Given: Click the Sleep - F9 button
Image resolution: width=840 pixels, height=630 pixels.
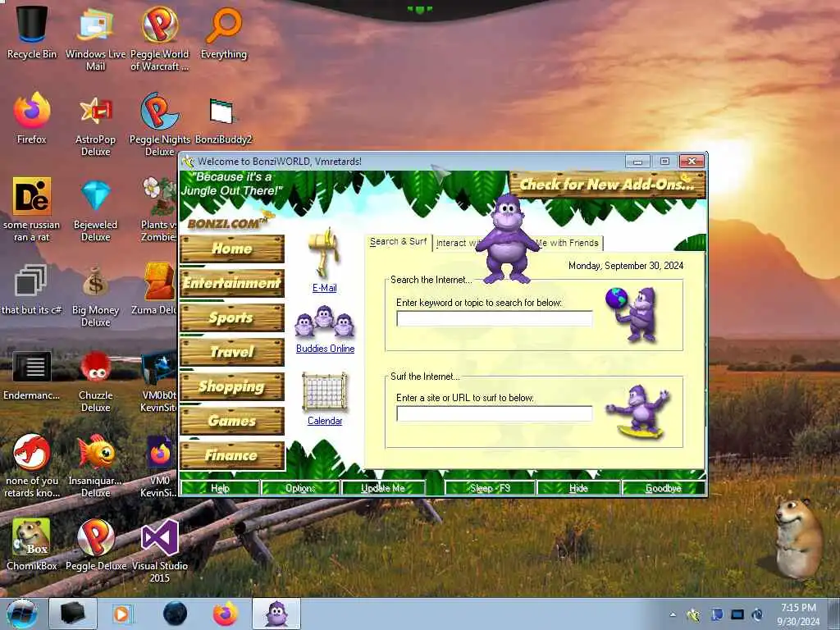Looking at the screenshot, I should tap(490, 488).
